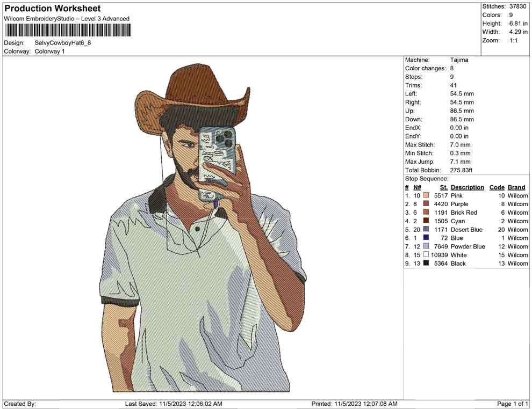Select the St. column header
Viewport: 532px width, 409px height.
pos(443,187)
